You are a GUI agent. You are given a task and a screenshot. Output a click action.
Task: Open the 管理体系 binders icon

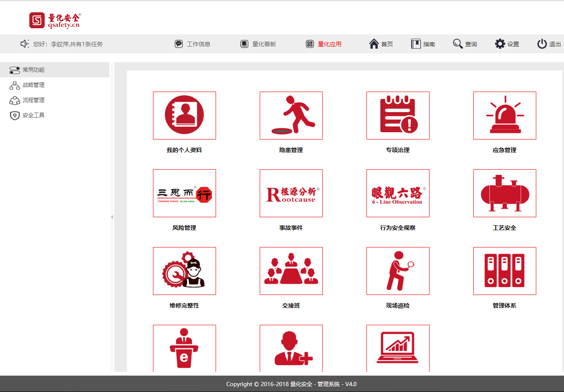click(x=504, y=271)
